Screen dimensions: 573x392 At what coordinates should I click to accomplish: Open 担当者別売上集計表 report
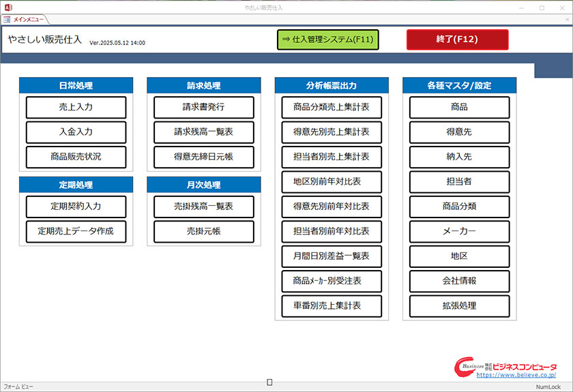[x=332, y=157]
